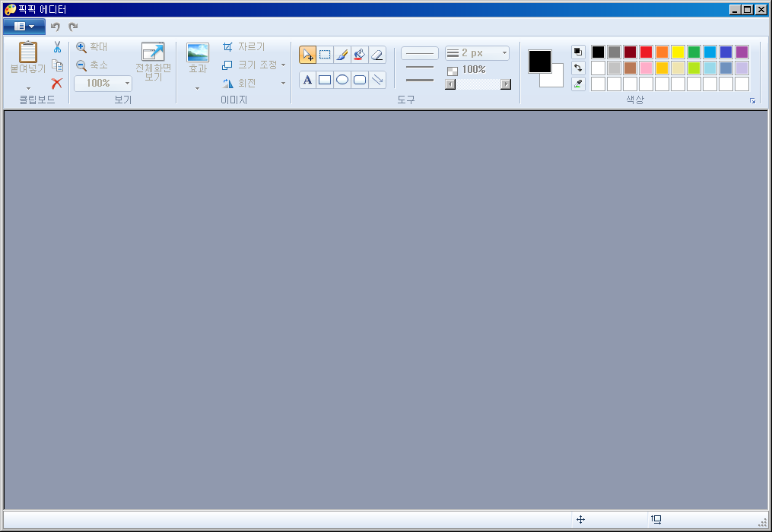Pick the green palette swatch

(x=694, y=52)
